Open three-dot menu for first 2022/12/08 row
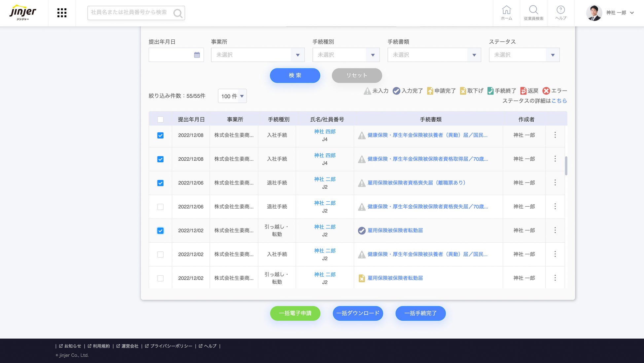 tap(555, 135)
